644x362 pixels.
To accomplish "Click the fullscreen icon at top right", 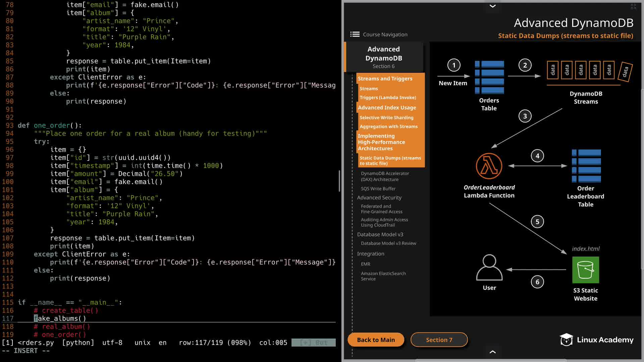I will pyautogui.click(x=633, y=6).
